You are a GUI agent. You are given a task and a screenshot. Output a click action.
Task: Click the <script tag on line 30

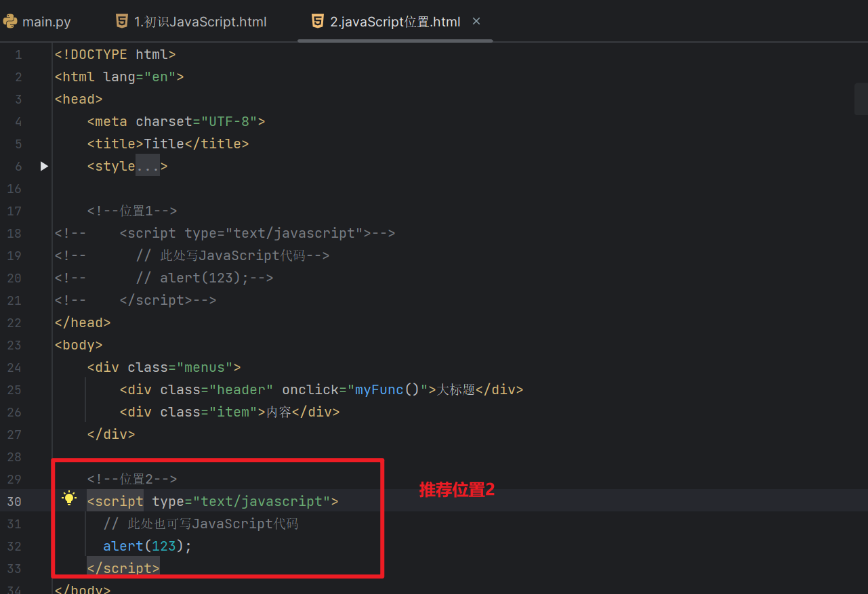[115, 501]
